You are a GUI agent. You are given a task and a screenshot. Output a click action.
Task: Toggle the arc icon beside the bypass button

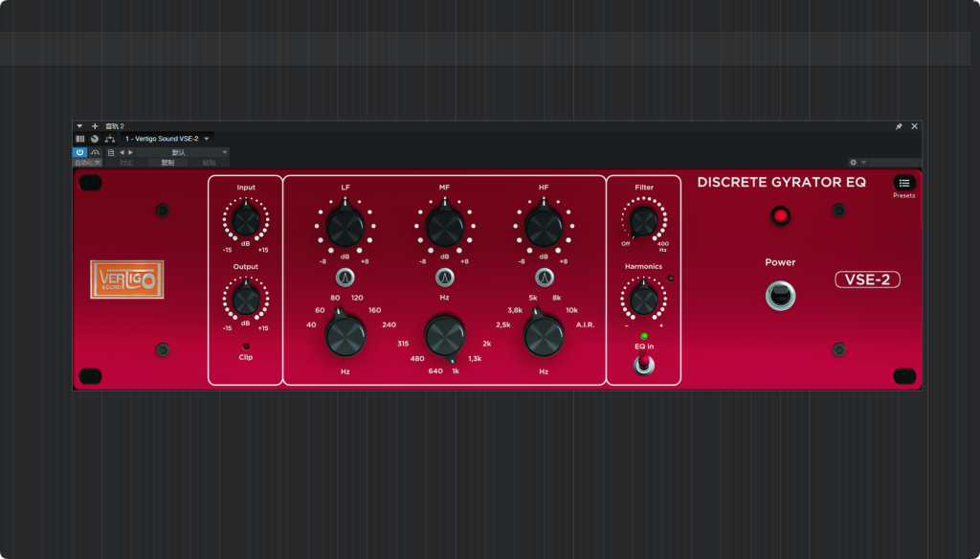[95, 152]
